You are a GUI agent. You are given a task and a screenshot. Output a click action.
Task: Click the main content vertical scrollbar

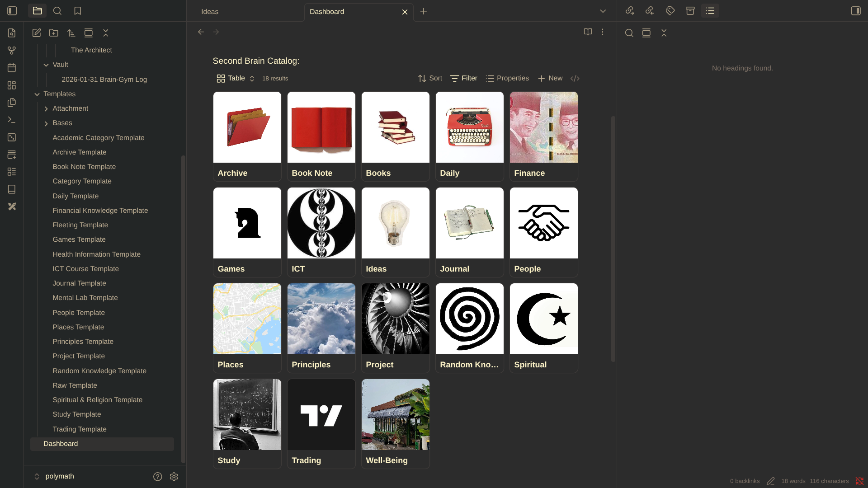613,239
